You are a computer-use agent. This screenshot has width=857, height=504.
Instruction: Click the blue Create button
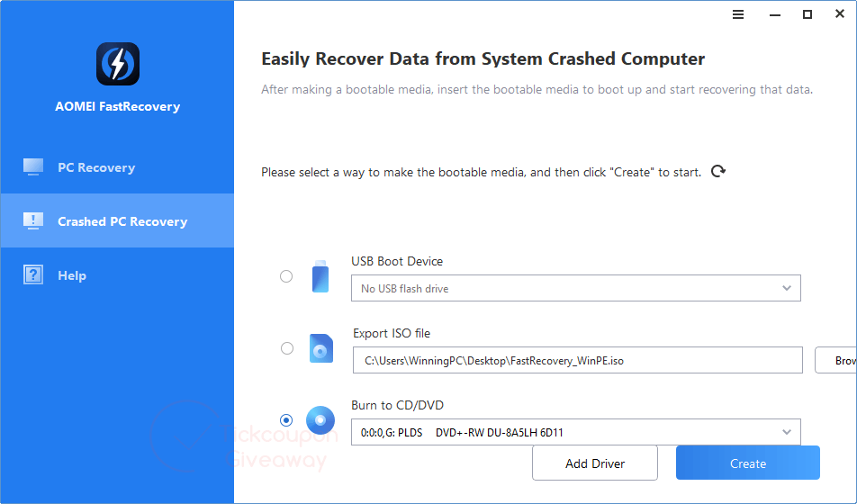pos(748,463)
